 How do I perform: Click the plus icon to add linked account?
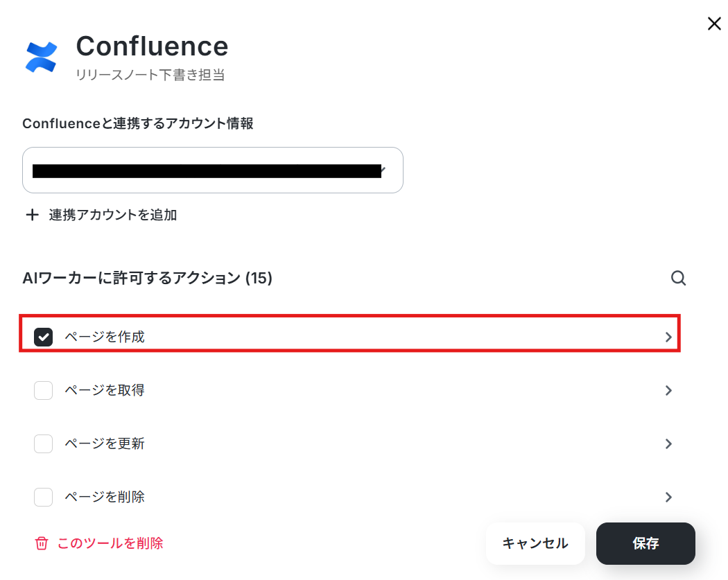32,215
